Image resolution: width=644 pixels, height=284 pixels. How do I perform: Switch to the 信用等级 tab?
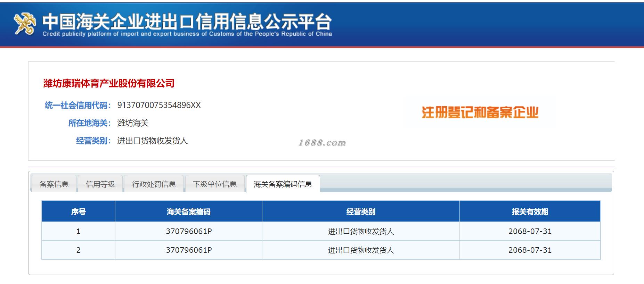[100, 184]
